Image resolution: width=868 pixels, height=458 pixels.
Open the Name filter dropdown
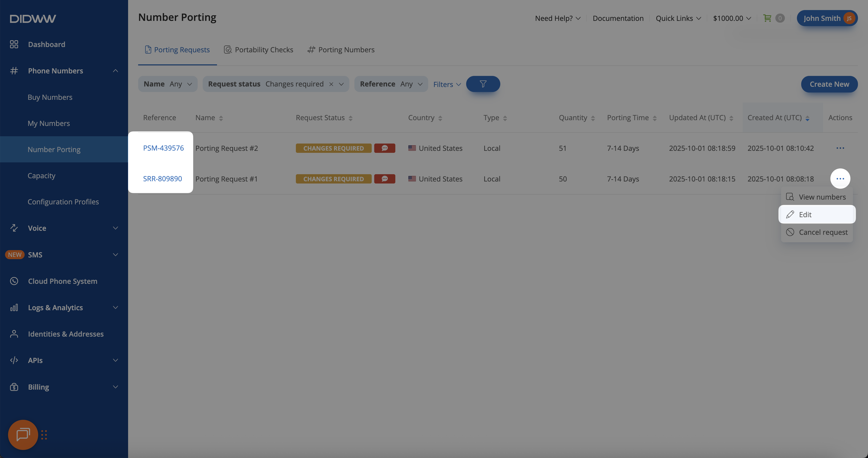[x=168, y=84]
